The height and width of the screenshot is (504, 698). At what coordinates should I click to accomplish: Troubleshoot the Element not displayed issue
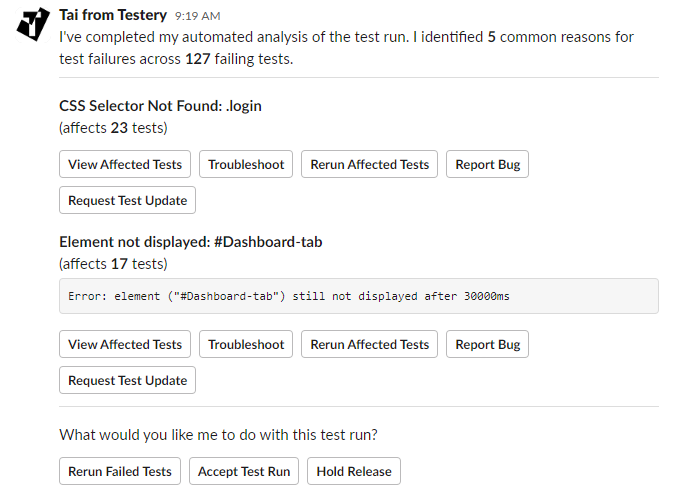pyautogui.click(x=246, y=344)
